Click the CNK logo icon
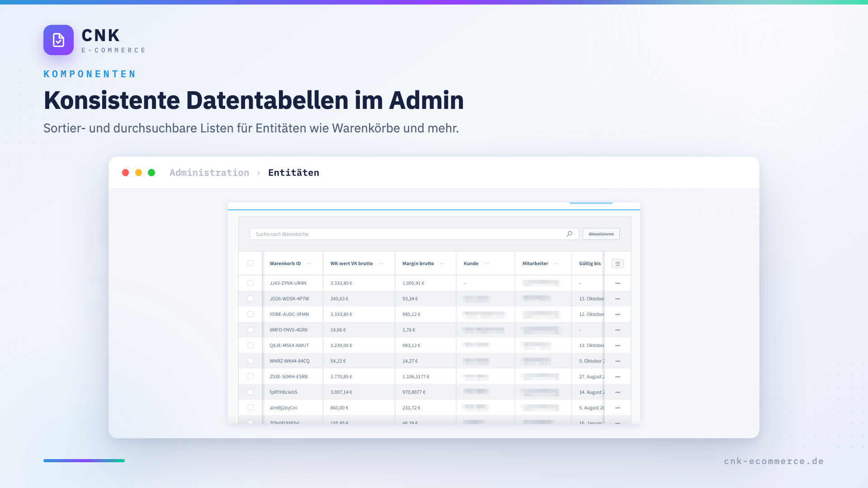 tap(58, 40)
